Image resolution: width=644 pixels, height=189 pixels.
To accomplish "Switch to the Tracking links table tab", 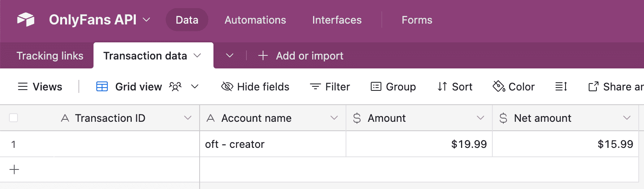I will [50, 56].
